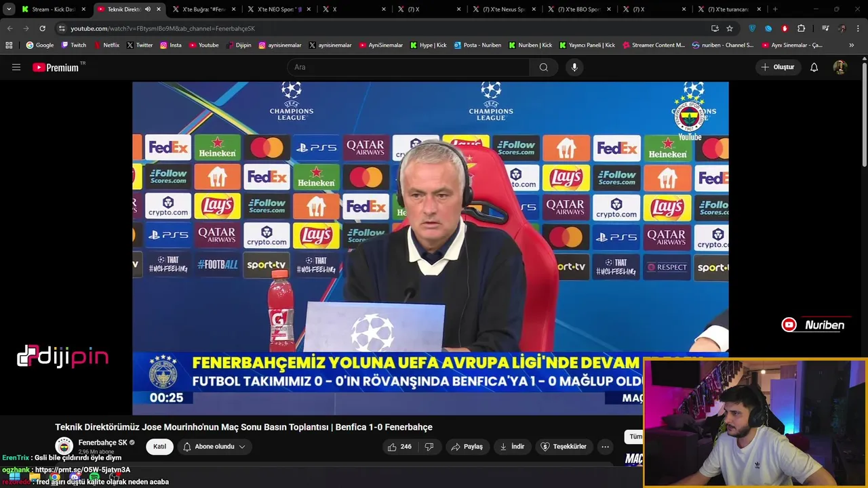
Task: Open the nuriben - Channel S... bookmark
Action: tap(722, 45)
